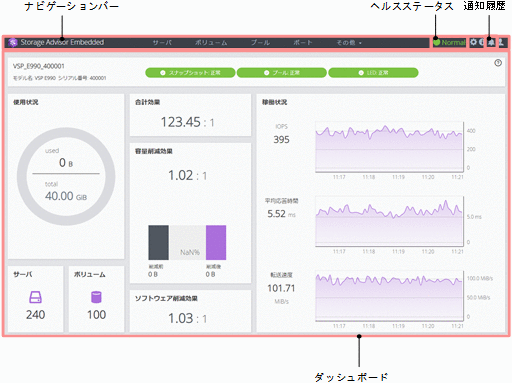Viewport: 512px width, 383px height.
Task: Click the ソフトウェア削減効果 heading
Action: click(166, 298)
